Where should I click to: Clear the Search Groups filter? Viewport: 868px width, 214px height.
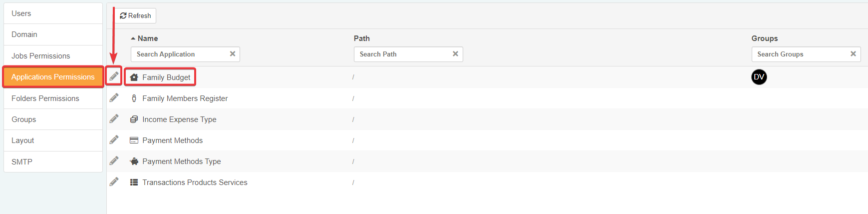pyautogui.click(x=853, y=54)
